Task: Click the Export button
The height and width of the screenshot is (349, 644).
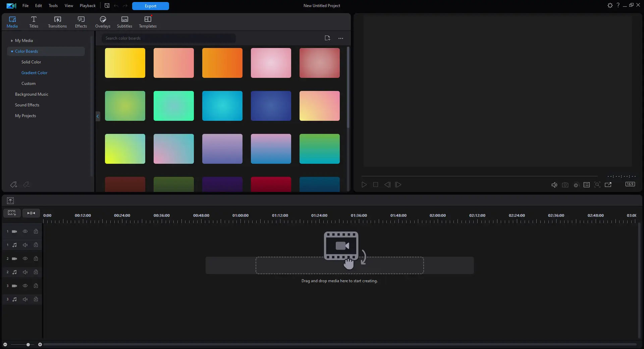Action: click(150, 6)
